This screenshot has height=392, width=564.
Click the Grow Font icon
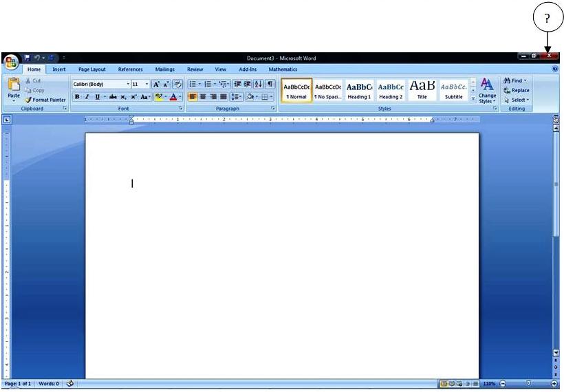(156, 84)
